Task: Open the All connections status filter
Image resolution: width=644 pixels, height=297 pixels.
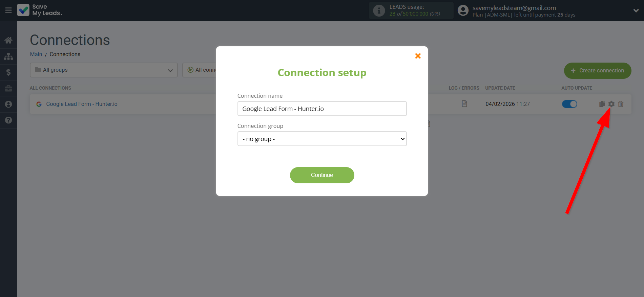Action: 200,70
